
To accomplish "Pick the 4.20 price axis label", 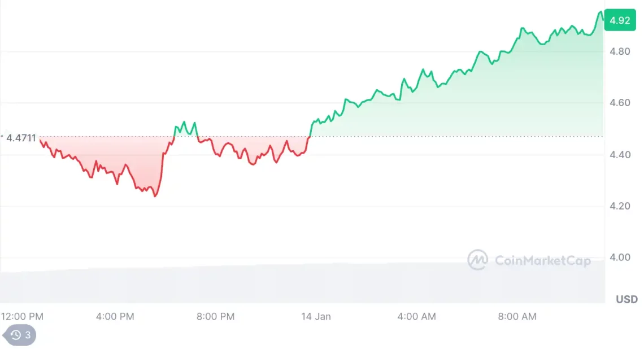I will (x=620, y=206).
